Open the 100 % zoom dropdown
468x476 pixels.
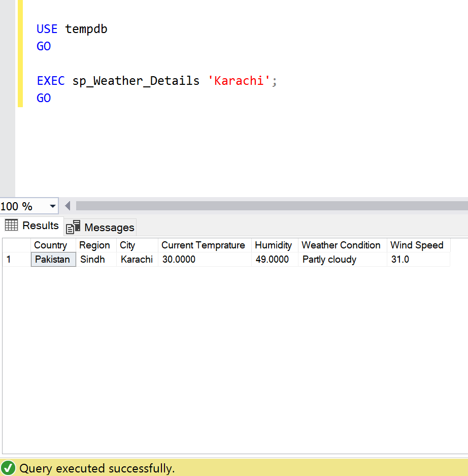click(x=52, y=206)
